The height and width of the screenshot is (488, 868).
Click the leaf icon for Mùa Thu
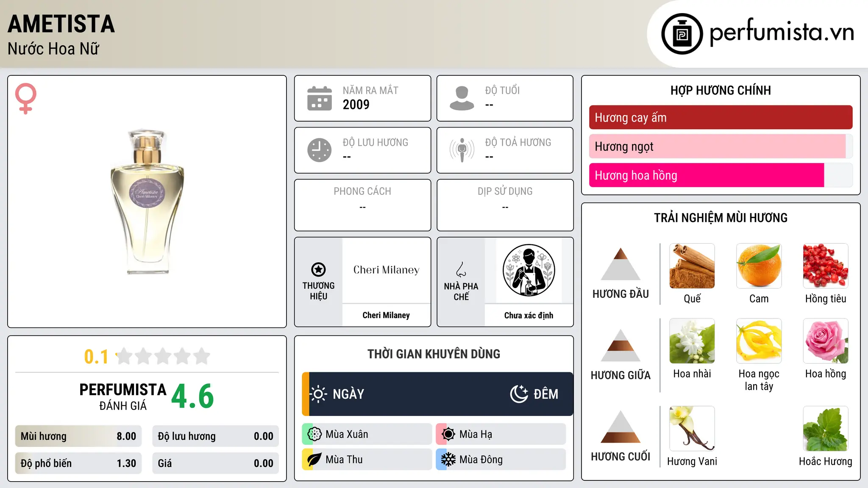pos(314,460)
